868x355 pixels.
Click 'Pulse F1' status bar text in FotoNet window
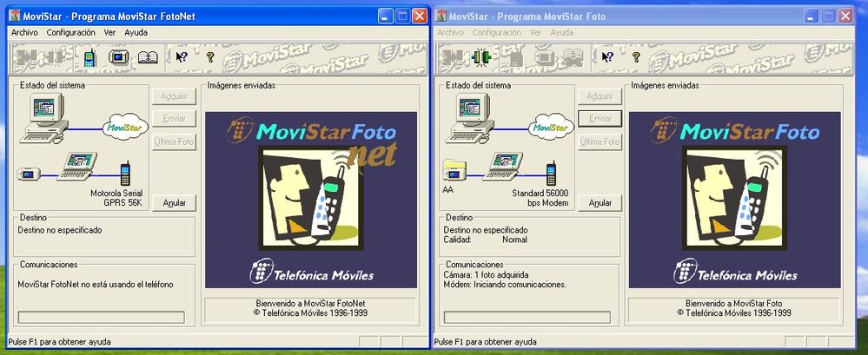pos(59,342)
